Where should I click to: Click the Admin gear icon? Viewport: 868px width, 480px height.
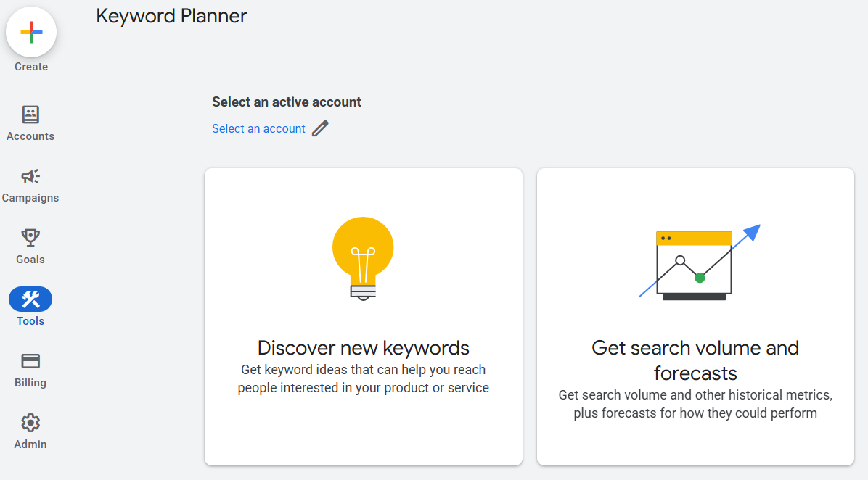pos(30,422)
